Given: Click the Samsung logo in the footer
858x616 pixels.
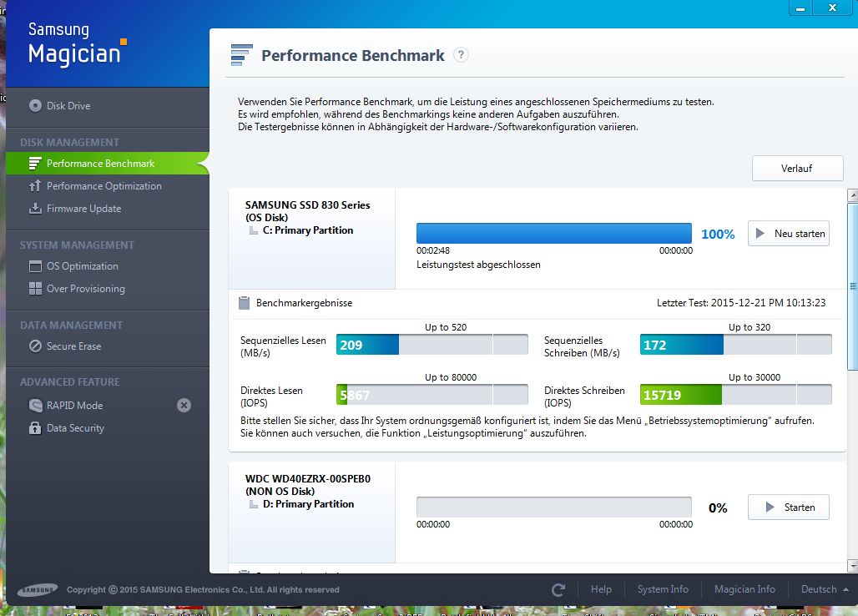Looking at the screenshot, I should 38,590.
